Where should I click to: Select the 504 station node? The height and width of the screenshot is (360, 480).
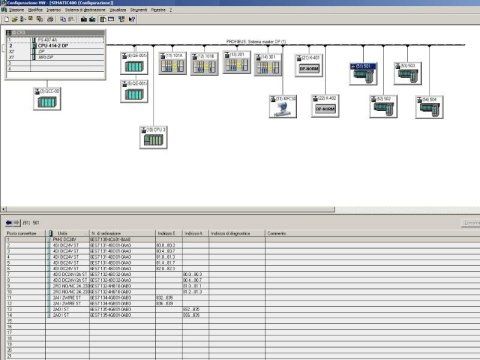429,107
